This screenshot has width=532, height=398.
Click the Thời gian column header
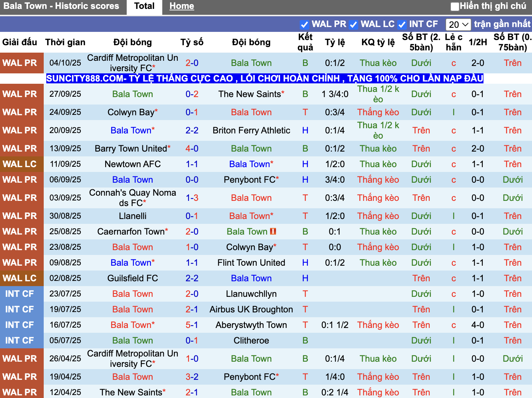pyautogui.click(x=65, y=42)
